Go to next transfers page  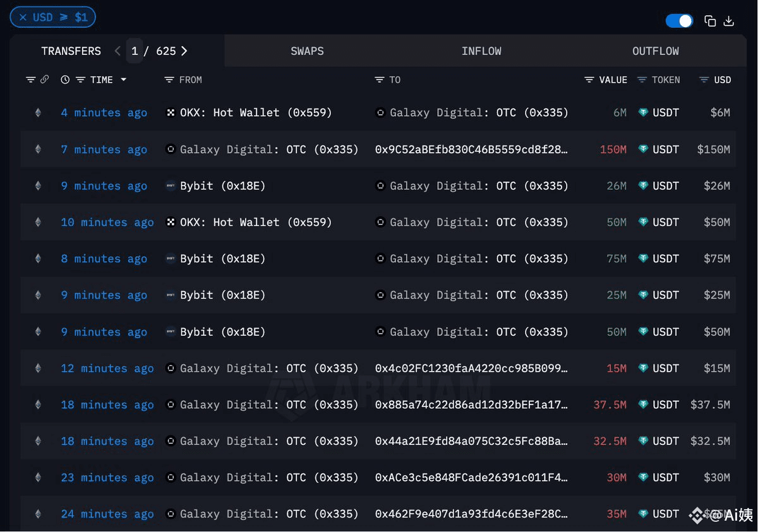pyautogui.click(x=184, y=51)
